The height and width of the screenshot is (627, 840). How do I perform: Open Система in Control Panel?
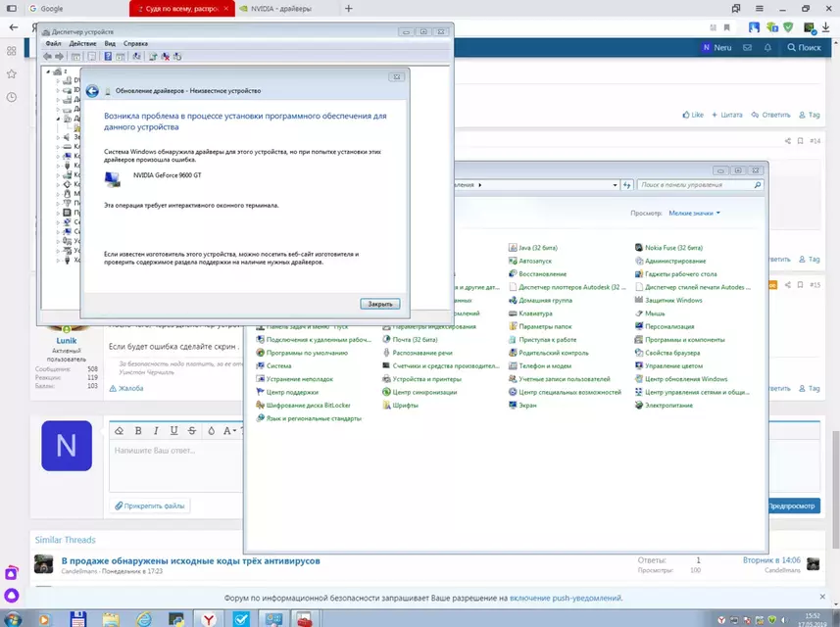pyautogui.click(x=273, y=365)
